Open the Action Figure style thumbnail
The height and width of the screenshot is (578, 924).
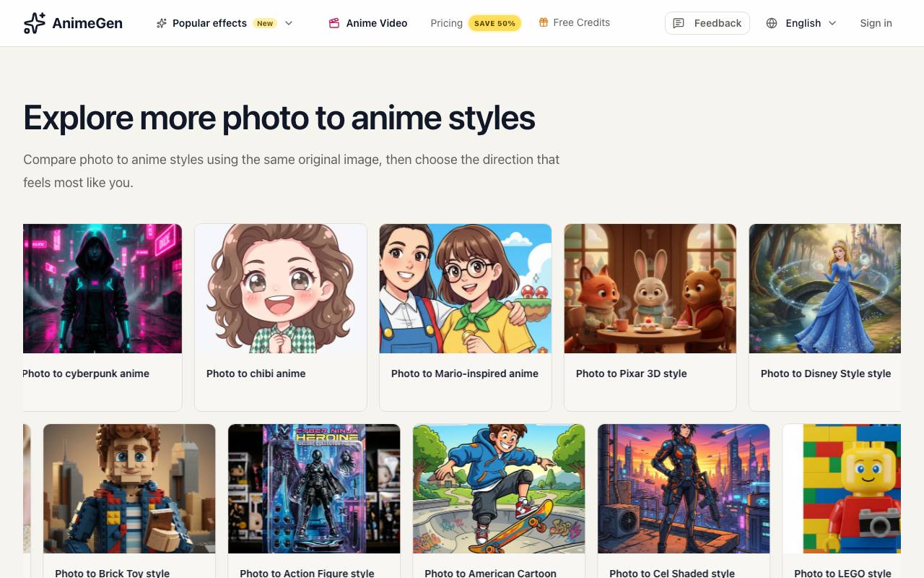(x=314, y=488)
